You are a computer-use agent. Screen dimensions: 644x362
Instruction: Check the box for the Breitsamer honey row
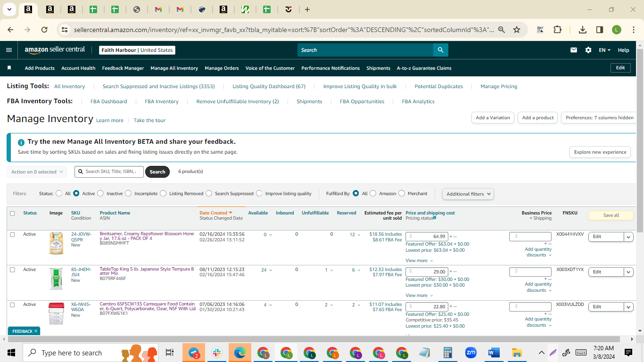click(x=12, y=234)
